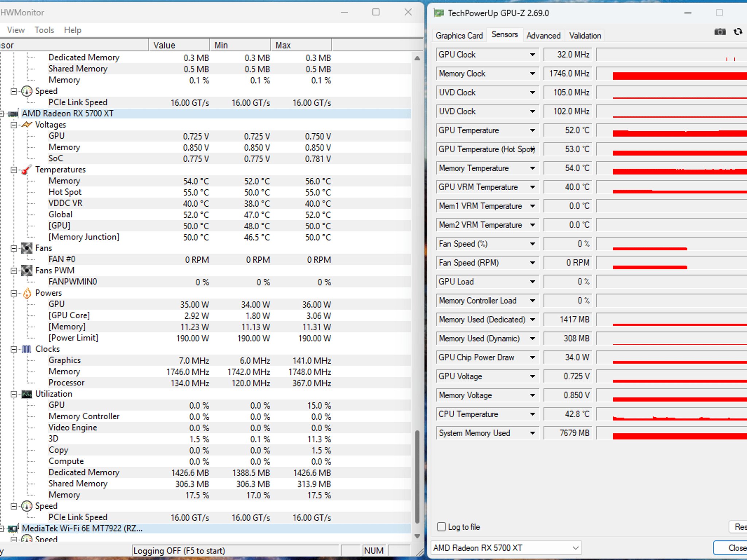This screenshot has height=560, width=747.
Task: Click the HWMonitor vertical scrollbar thumb
Action: 417,477
